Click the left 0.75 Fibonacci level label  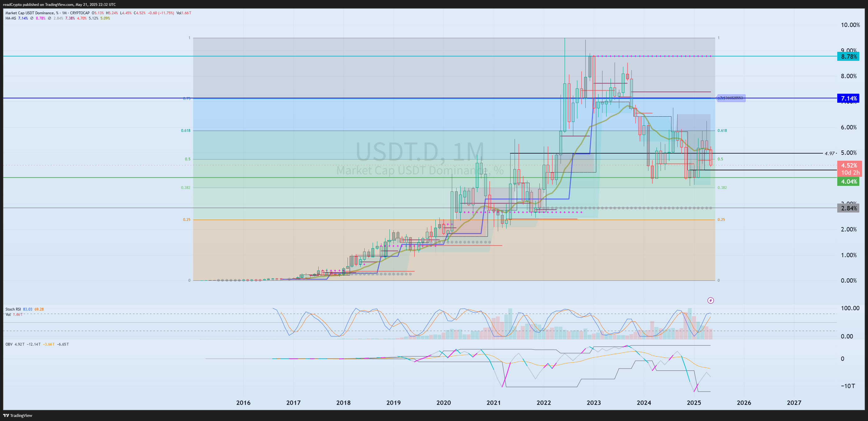point(187,99)
